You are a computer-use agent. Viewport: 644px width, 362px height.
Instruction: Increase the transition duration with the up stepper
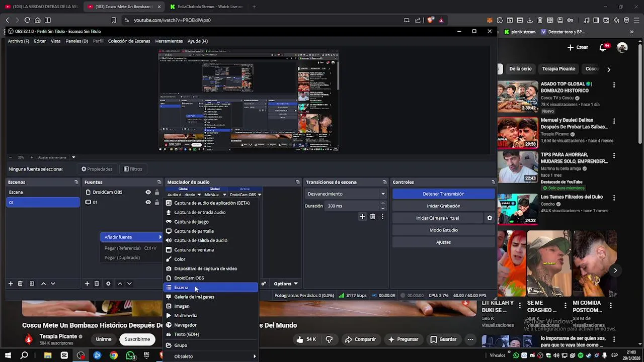click(x=383, y=203)
